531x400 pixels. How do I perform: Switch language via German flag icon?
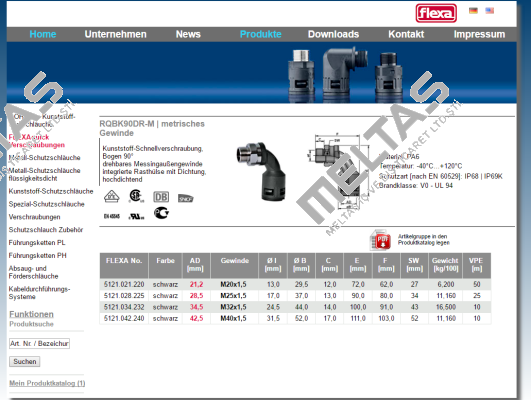pyautogui.click(x=473, y=10)
